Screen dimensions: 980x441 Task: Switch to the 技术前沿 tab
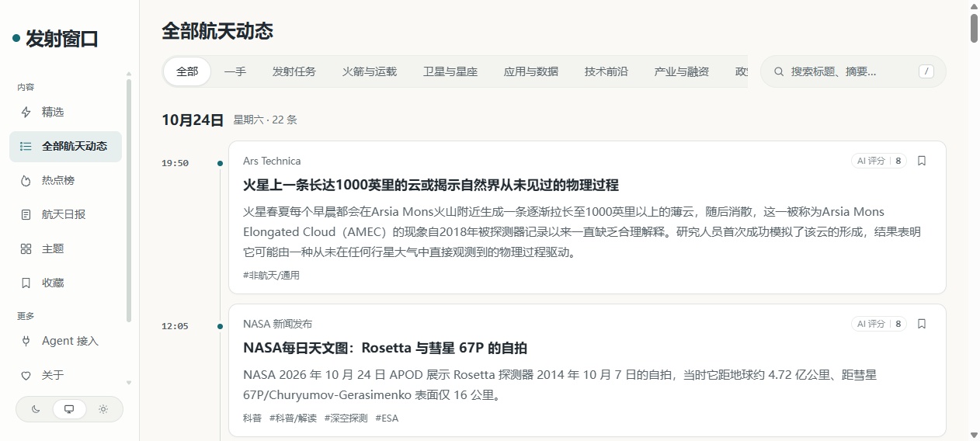(x=606, y=71)
